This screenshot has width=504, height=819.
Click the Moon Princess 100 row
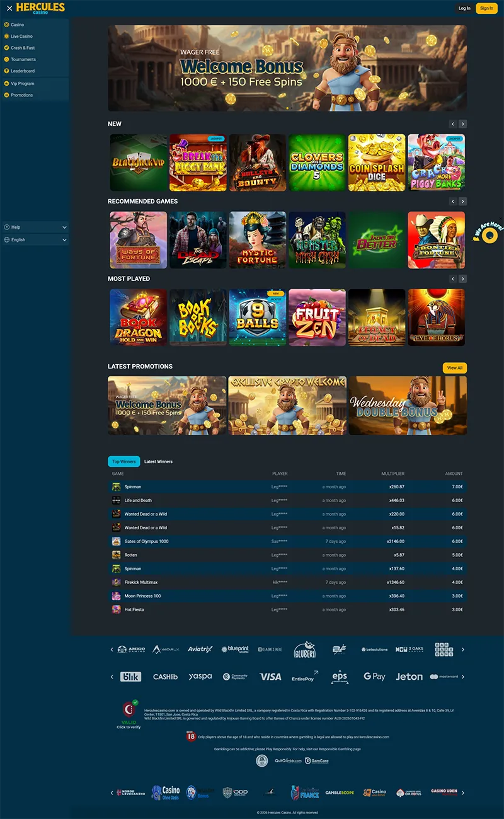coord(287,596)
